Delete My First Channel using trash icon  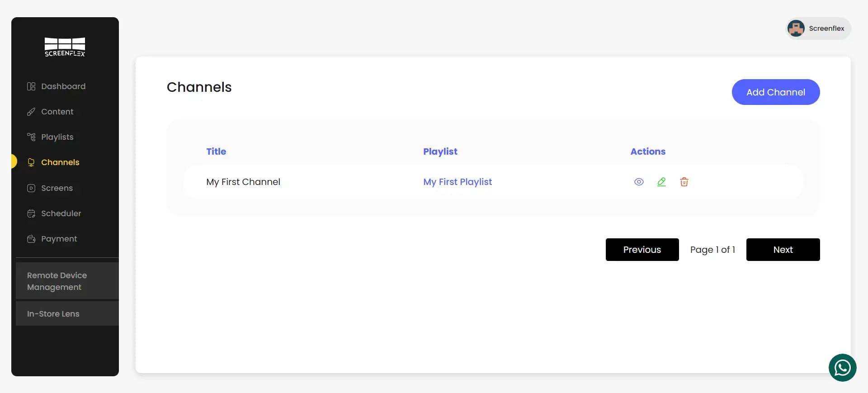click(x=684, y=182)
